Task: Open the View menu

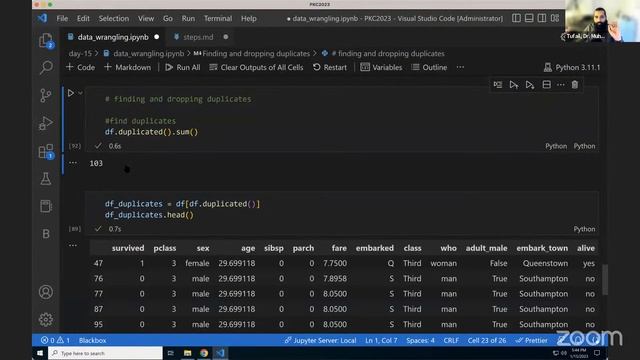Action: click(146, 18)
